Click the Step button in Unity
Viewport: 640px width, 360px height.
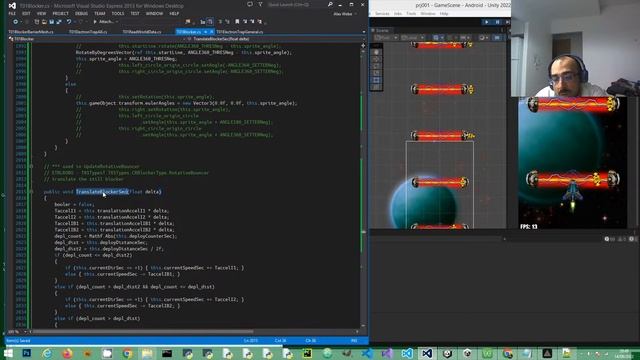507,22
